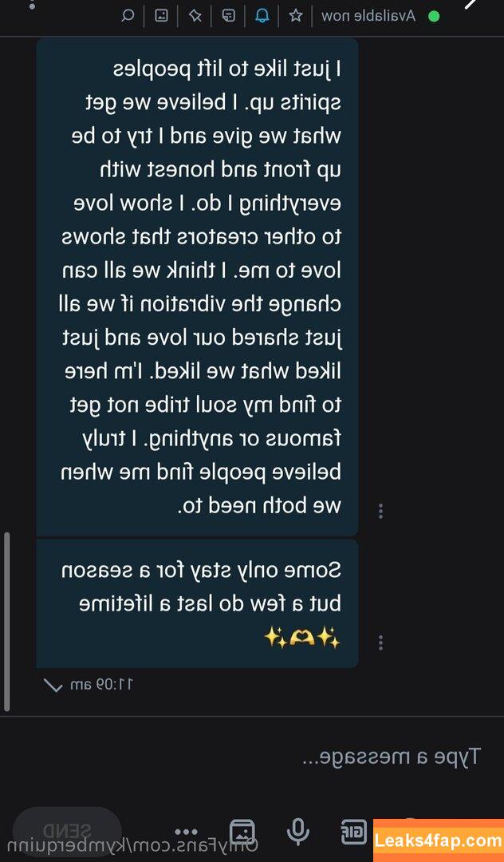Open the GIF picker icon
504x862 pixels.
click(x=352, y=831)
